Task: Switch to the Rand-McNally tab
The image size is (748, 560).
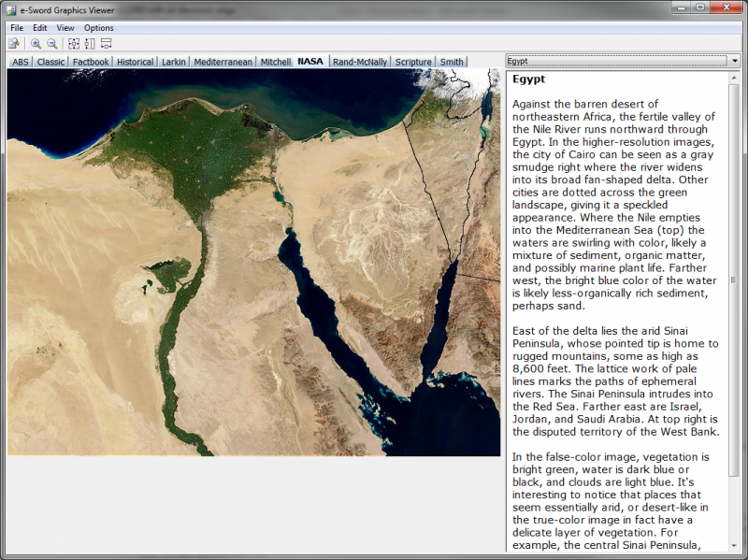Action: tap(360, 62)
